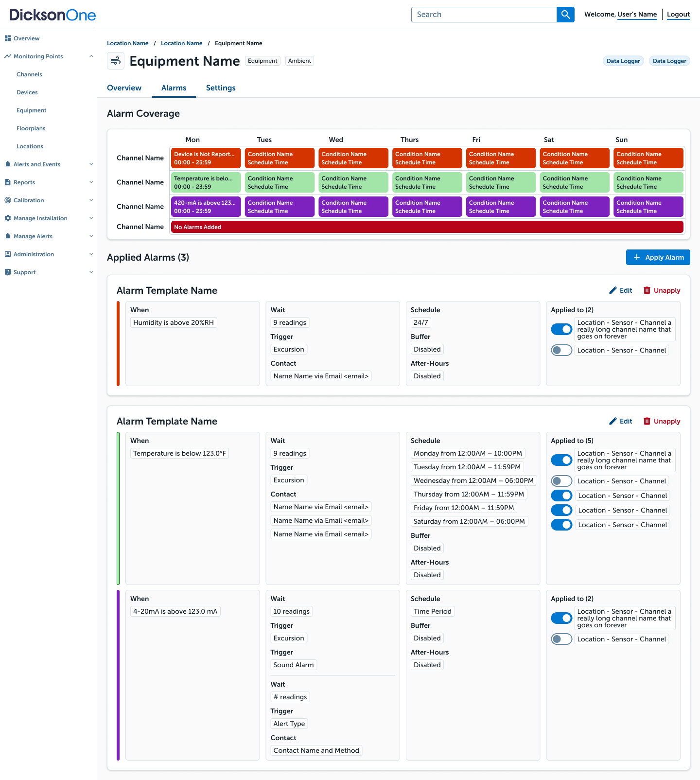The image size is (700, 780).
Task: Disable the long channel toggle under 4-20mA alarm
Action: 561,618
